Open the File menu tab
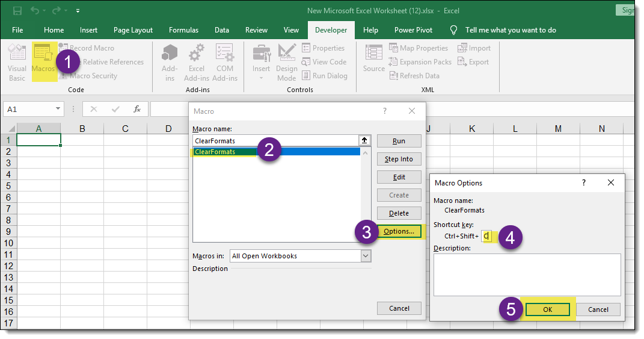The image size is (644, 339). point(17,30)
